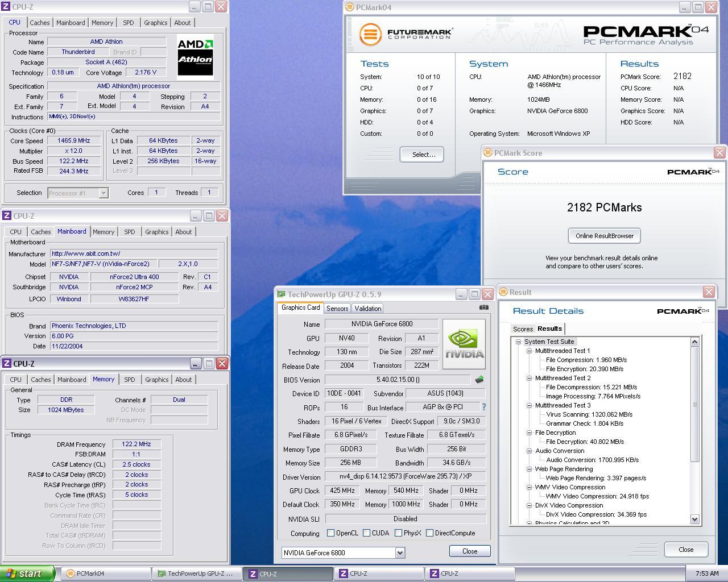The width and height of the screenshot is (728, 582).
Task: Click the 'nForce2 Ultra 400' chipset field
Action: tap(134, 277)
